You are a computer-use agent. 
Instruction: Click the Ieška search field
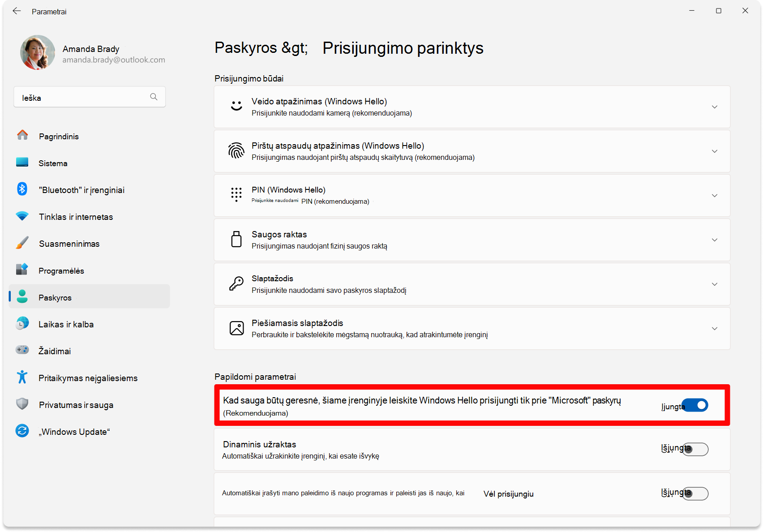(x=90, y=97)
